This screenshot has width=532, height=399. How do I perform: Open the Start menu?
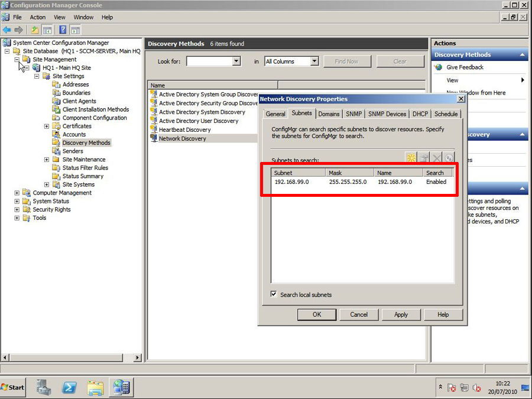[13, 387]
